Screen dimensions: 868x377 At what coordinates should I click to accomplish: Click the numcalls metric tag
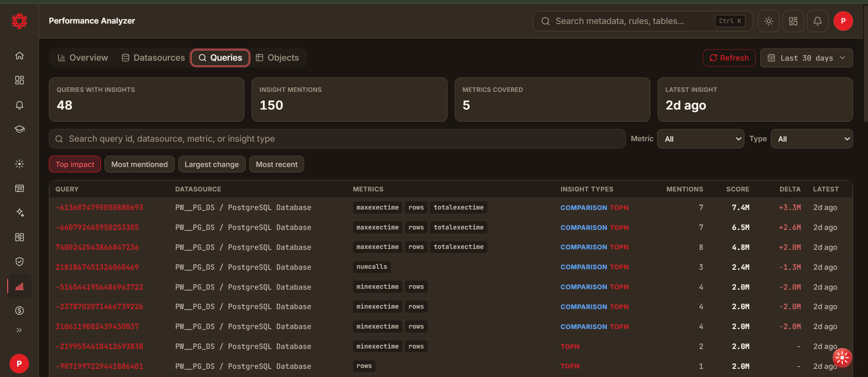(x=372, y=267)
